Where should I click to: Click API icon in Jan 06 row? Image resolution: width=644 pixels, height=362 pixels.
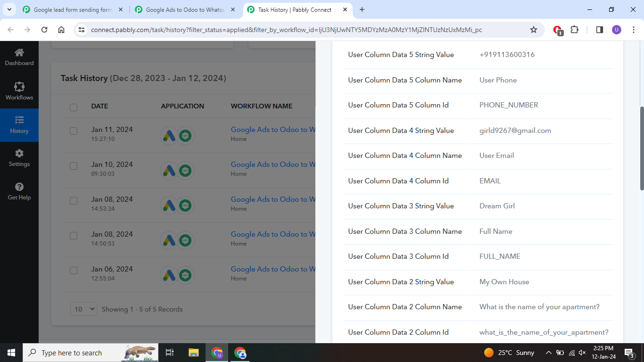click(185, 275)
